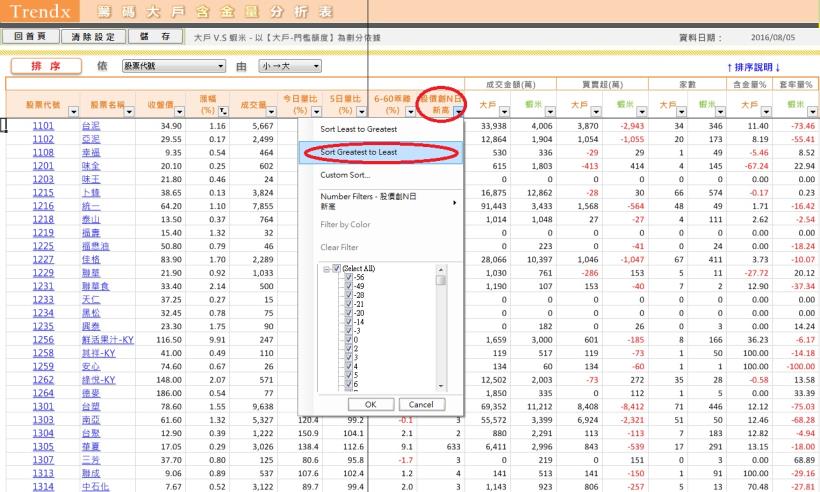Viewport: 820px width, 492px height.
Task: Select the date value 2016/08/05
Action: pyautogui.click(x=773, y=38)
